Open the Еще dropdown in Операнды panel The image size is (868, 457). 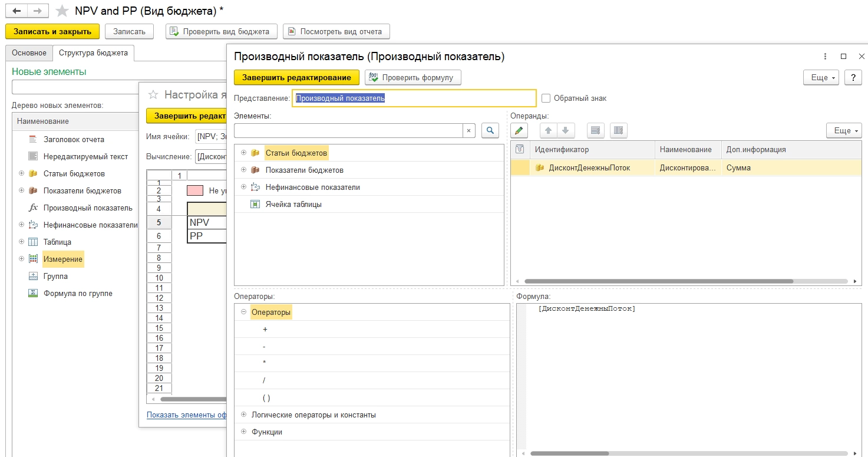tap(844, 130)
